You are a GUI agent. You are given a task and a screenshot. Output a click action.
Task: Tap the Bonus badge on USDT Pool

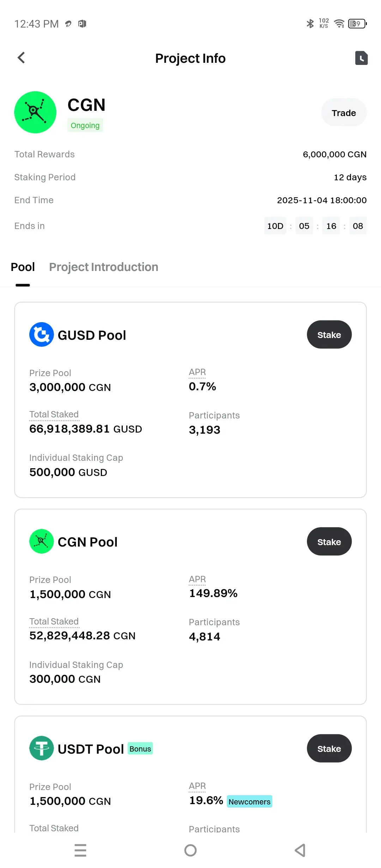click(x=140, y=748)
